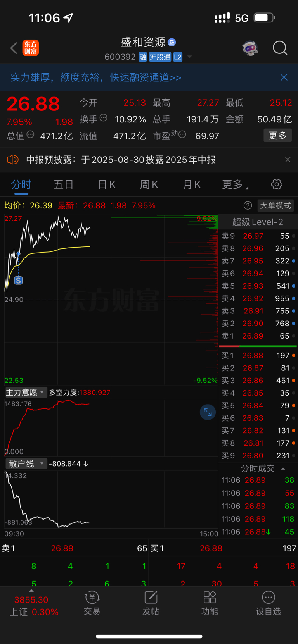
Task: Tap the info icon next to 总值
Action: tap(30, 134)
